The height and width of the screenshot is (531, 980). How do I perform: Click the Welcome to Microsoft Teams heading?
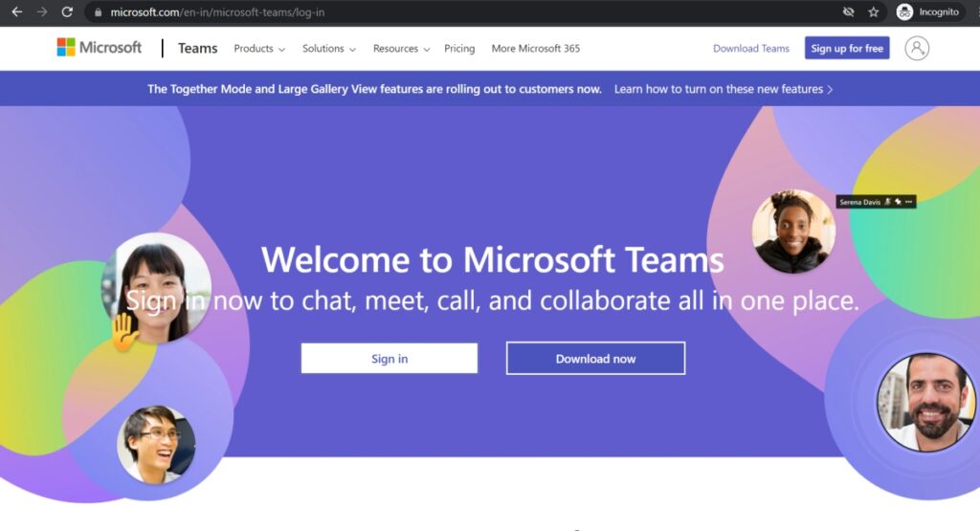[493, 259]
